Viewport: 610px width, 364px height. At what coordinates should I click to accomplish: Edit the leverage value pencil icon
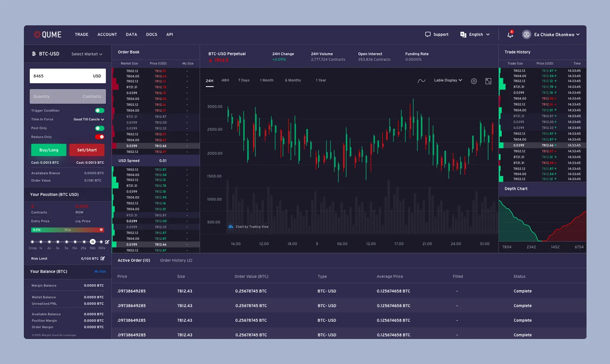pos(107,242)
